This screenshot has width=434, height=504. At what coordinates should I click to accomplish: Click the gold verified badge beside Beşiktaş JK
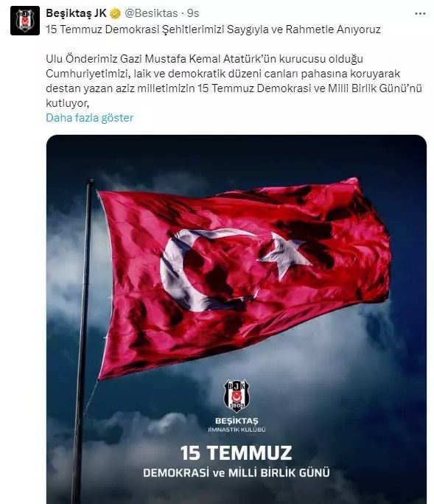[x=116, y=13]
